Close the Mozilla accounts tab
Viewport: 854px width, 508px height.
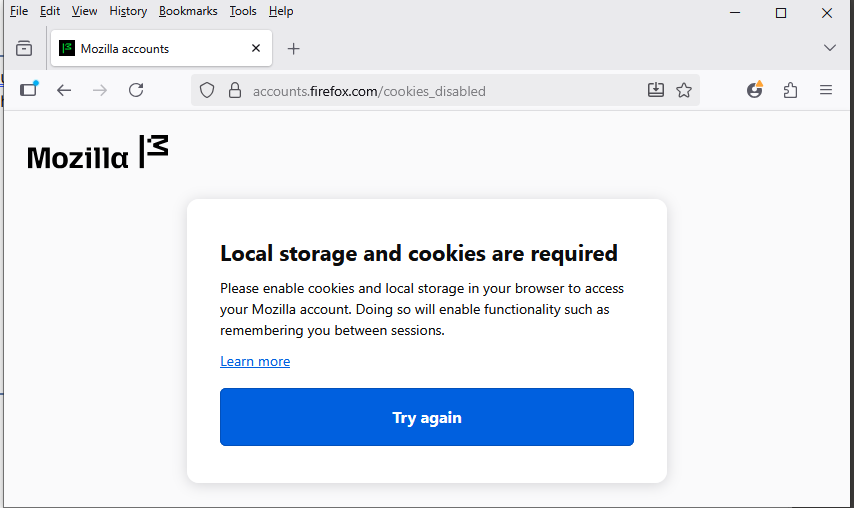(x=256, y=48)
